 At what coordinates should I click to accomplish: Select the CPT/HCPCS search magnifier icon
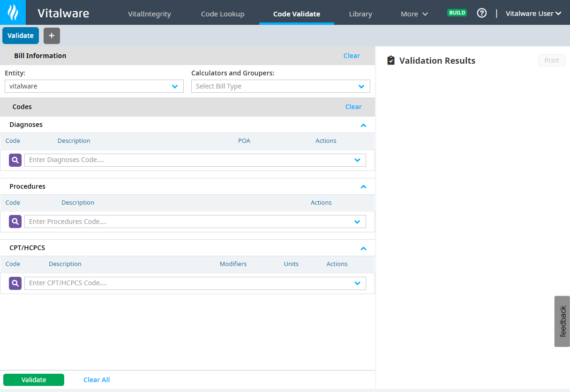tap(15, 283)
